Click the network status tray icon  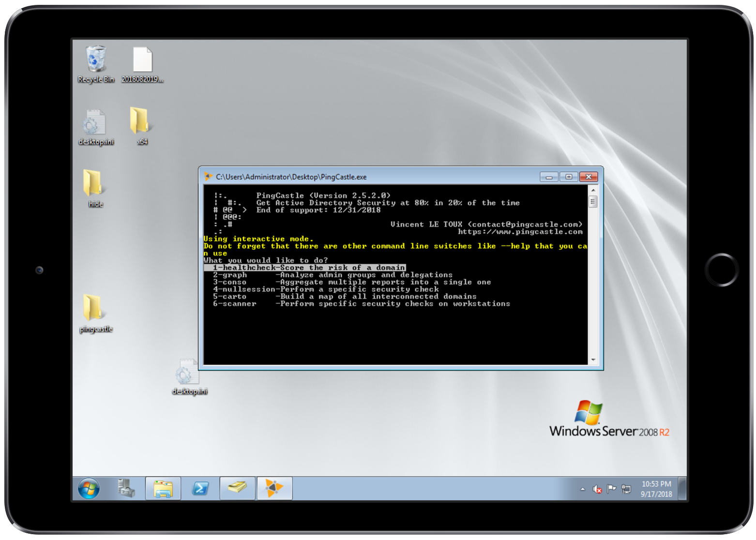click(626, 489)
